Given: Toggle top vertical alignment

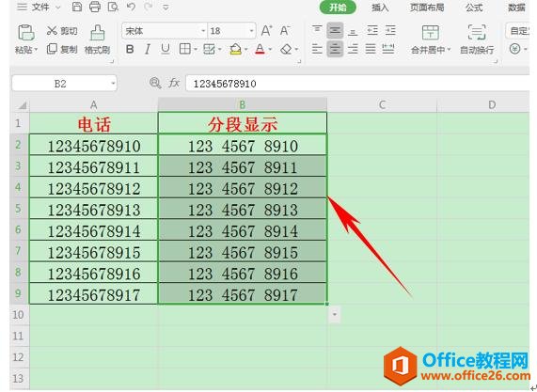Looking at the screenshot, I should click(x=317, y=30).
